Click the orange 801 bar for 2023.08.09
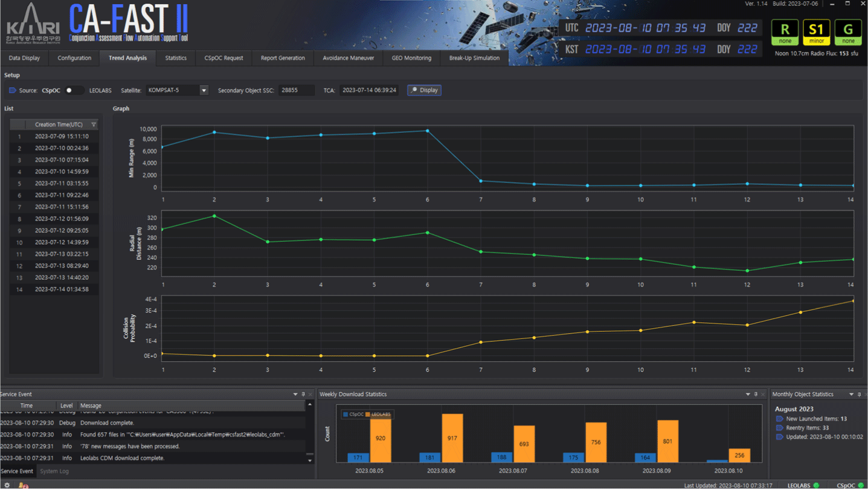 [667, 441]
